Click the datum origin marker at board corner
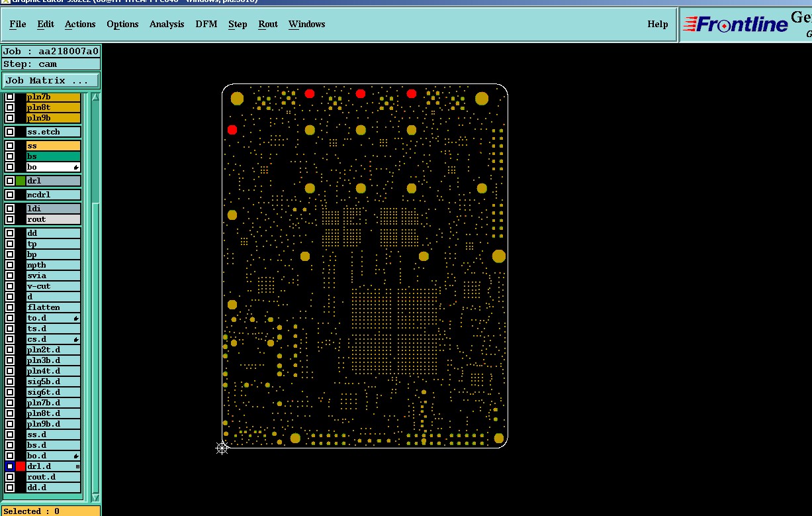812x516 pixels. coord(222,448)
